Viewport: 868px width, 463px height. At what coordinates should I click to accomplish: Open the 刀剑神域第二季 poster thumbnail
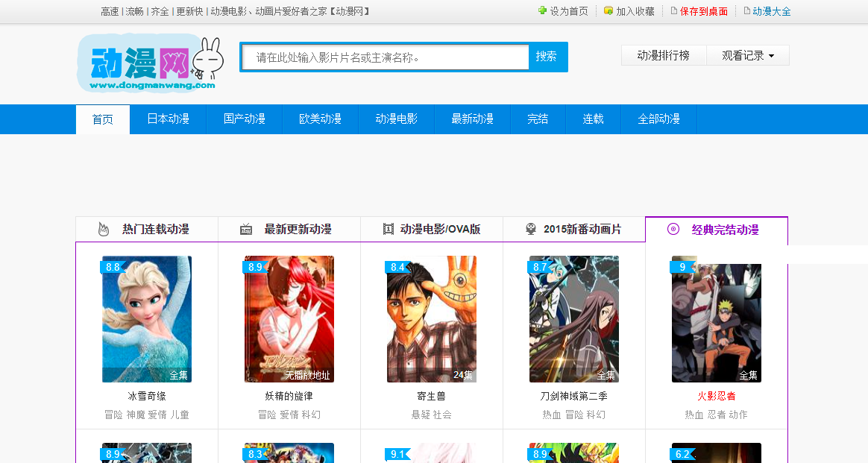574,319
